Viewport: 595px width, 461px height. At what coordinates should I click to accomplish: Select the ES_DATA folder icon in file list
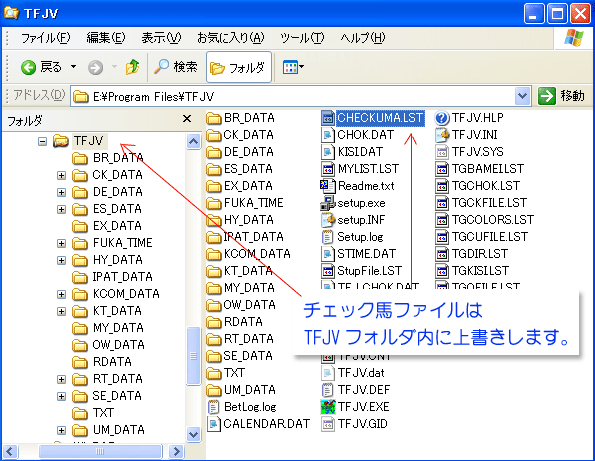point(214,169)
